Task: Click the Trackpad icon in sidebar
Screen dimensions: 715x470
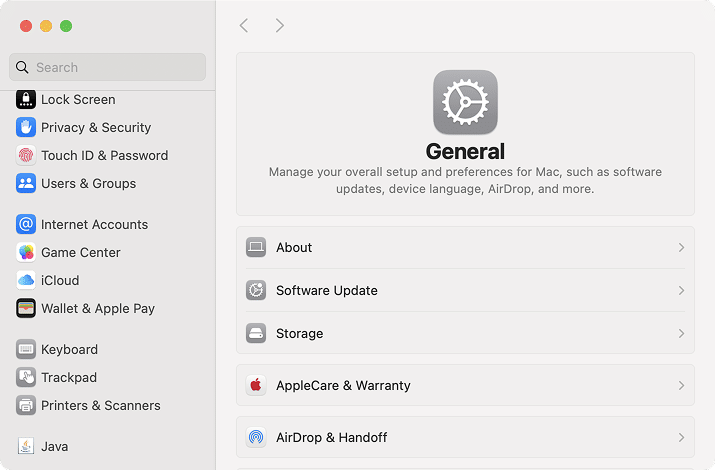Action: 26,377
